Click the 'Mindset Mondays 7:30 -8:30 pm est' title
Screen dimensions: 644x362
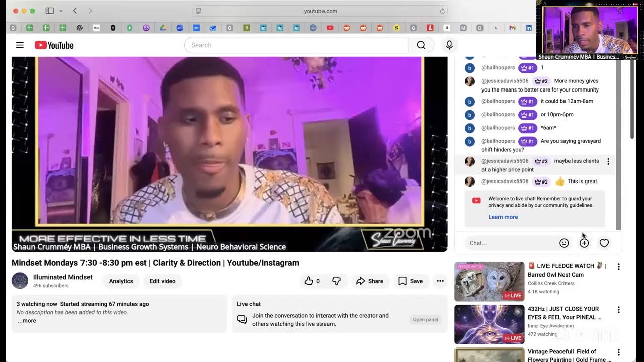(x=155, y=263)
